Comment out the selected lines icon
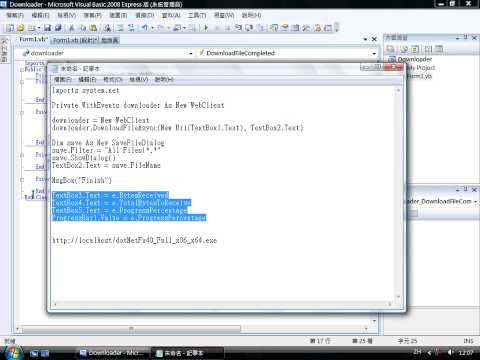 pos(119,28)
